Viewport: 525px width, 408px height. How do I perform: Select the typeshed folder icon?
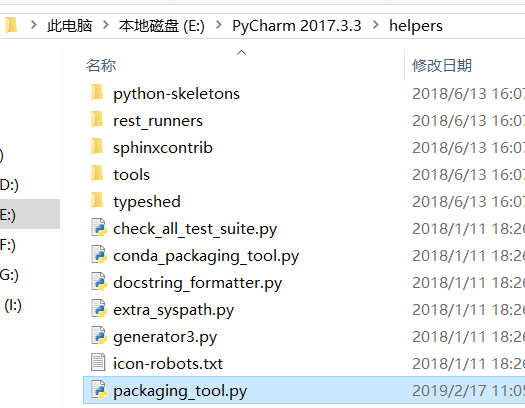click(x=97, y=201)
